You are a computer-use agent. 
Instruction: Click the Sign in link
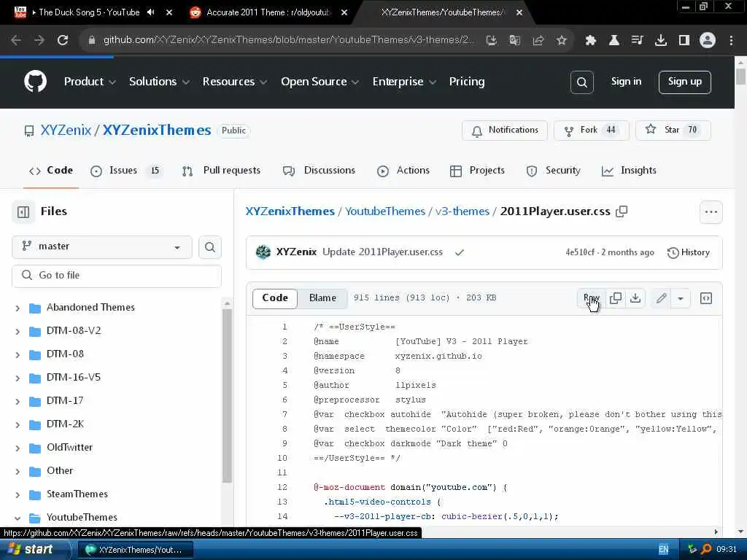pos(626,82)
